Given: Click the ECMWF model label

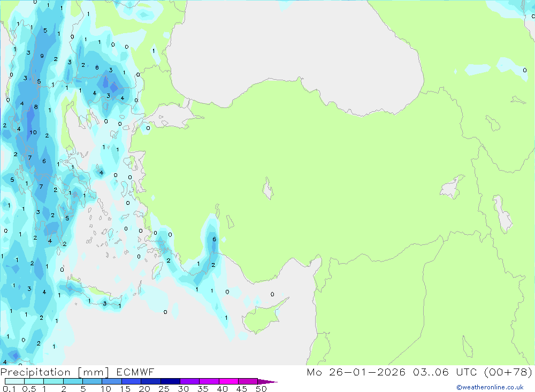Looking at the screenshot, I should (135, 372).
